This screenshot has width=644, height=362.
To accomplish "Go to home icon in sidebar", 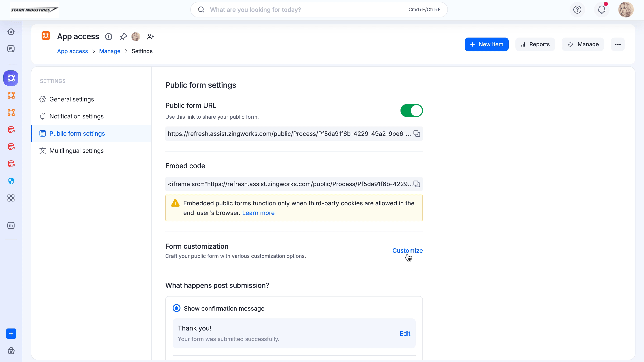I will point(11,32).
